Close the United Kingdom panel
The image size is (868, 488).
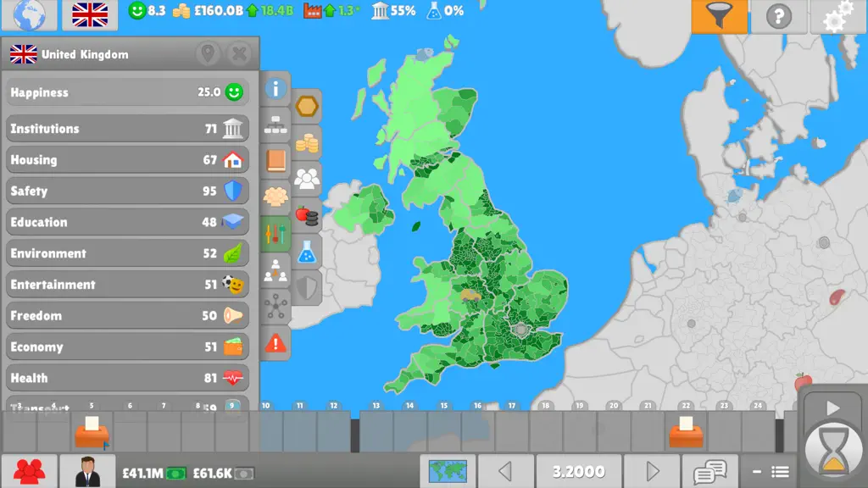click(239, 53)
